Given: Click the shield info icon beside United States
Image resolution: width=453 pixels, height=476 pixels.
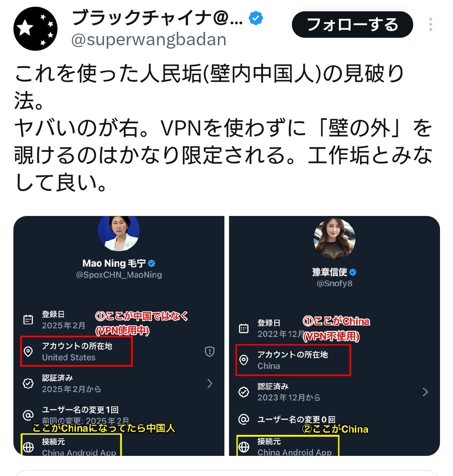Looking at the screenshot, I should tap(209, 351).
